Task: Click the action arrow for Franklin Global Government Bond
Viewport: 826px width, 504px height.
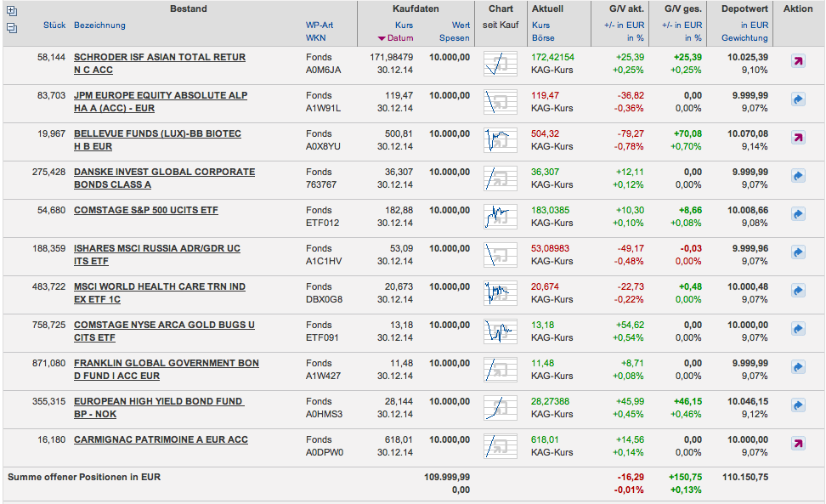Action: pos(798,367)
